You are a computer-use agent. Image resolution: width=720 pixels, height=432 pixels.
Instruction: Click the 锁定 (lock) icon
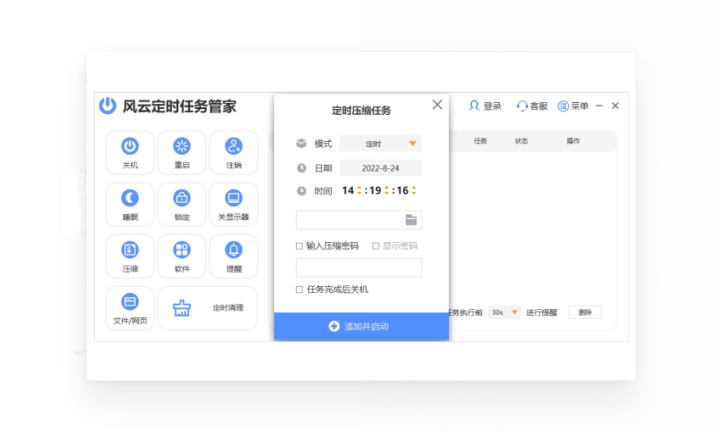(x=181, y=199)
